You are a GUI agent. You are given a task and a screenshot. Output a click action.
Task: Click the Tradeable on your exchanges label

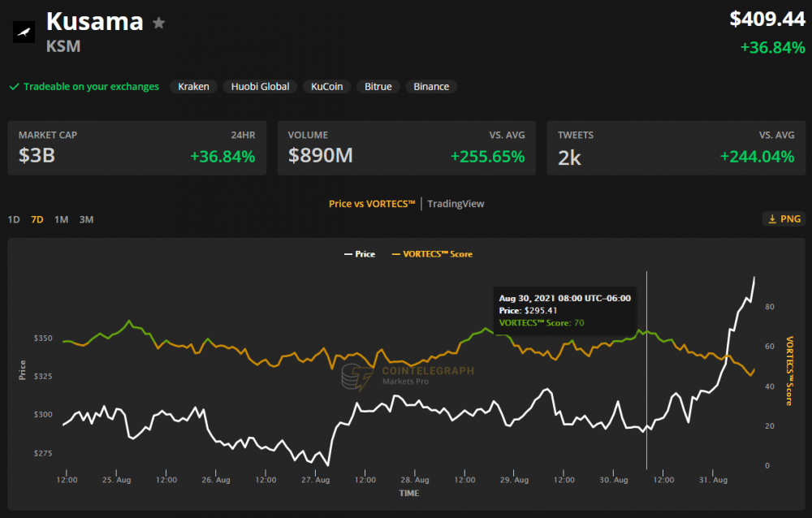click(91, 87)
